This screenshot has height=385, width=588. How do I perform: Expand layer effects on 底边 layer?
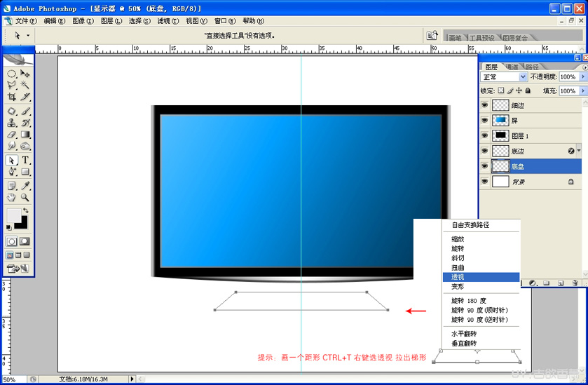point(579,151)
